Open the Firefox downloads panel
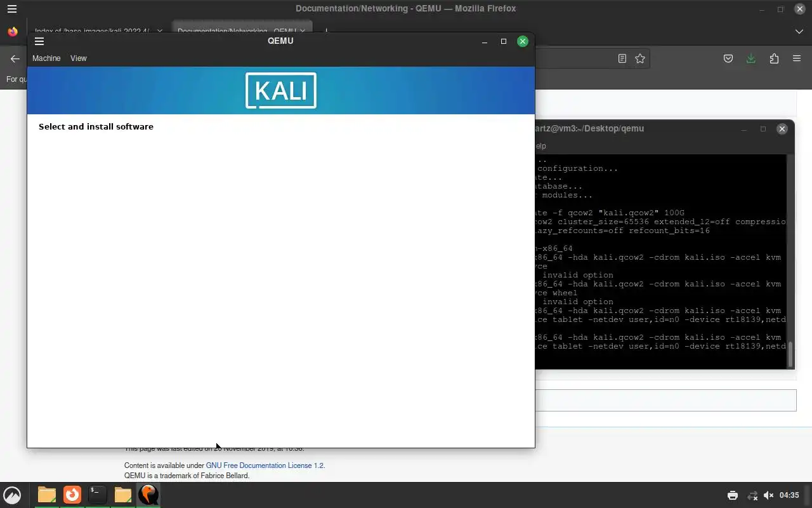This screenshot has width=812, height=508. [x=751, y=58]
